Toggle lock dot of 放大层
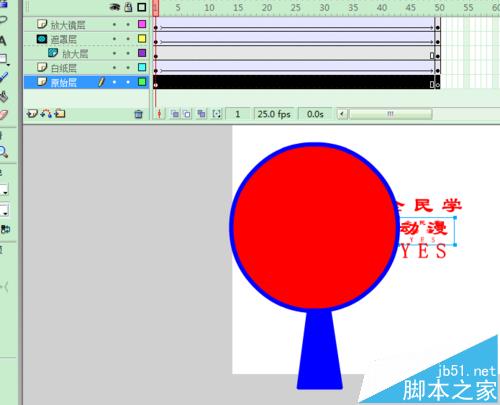This screenshot has width=500, height=405. click(x=128, y=53)
